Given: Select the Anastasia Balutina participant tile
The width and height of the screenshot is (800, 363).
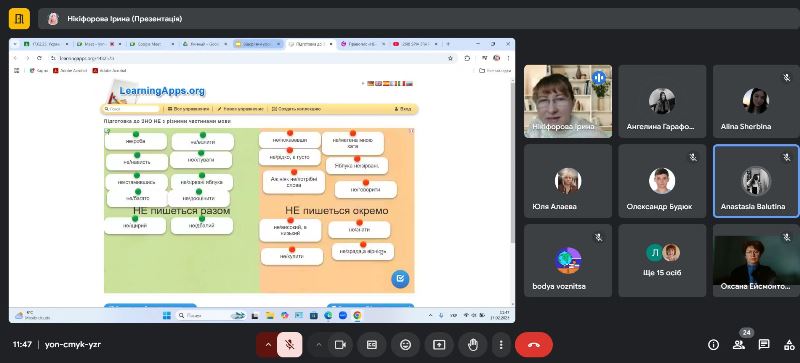Looking at the screenshot, I should (756, 181).
